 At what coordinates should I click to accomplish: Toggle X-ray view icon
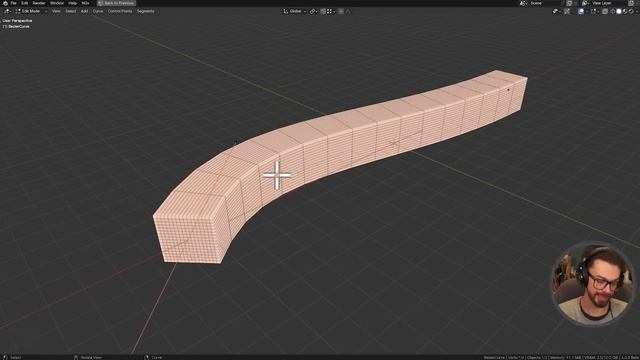pos(604,11)
